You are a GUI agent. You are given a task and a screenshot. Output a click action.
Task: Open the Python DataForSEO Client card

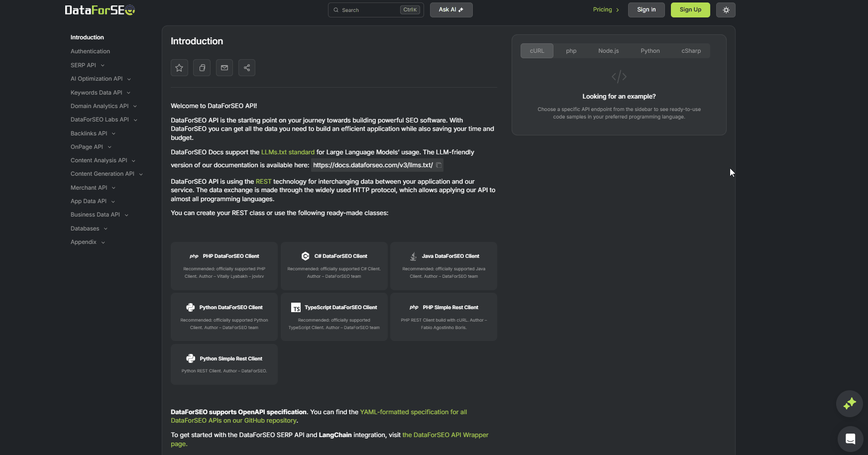point(224,317)
